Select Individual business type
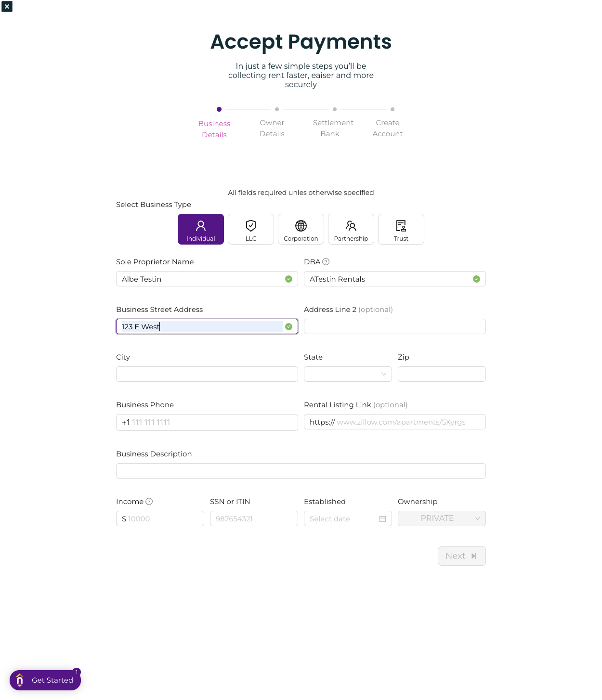 [x=201, y=229]
